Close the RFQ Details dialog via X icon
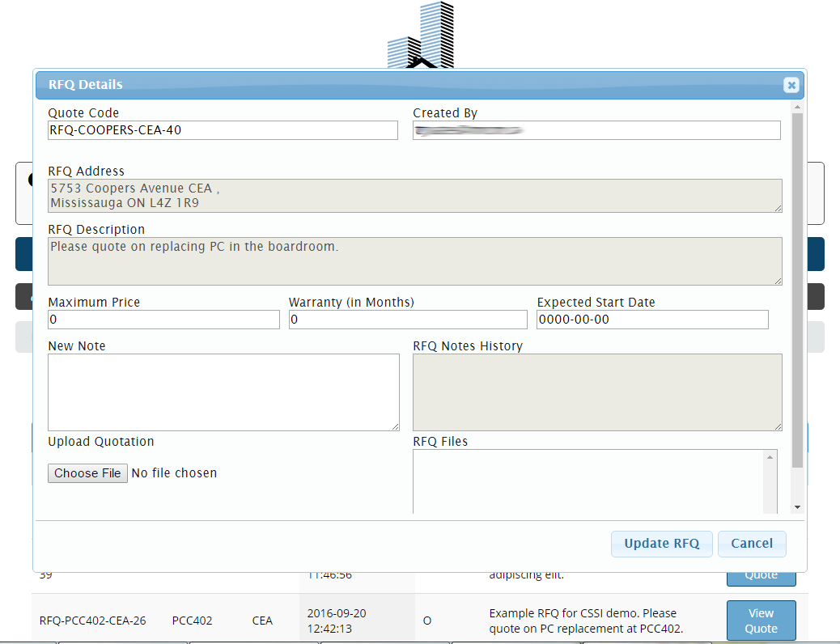 [x=791, y=85]
